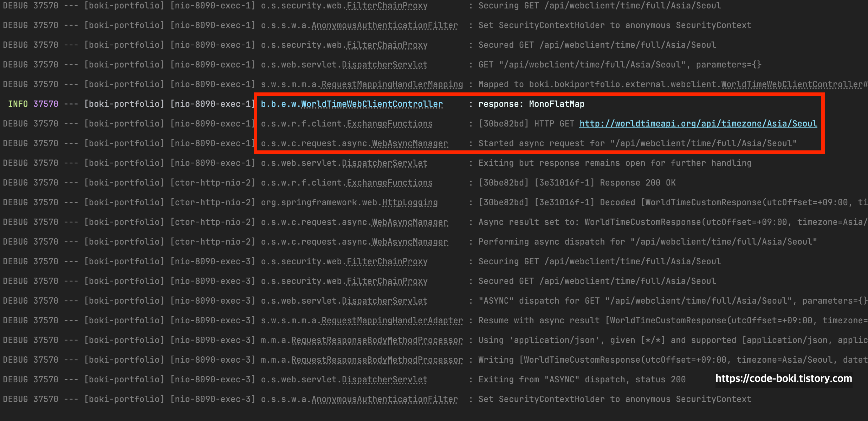Click the RequestMappingHandlerMapping class link
Screen dimensions: 868x421
392,84
